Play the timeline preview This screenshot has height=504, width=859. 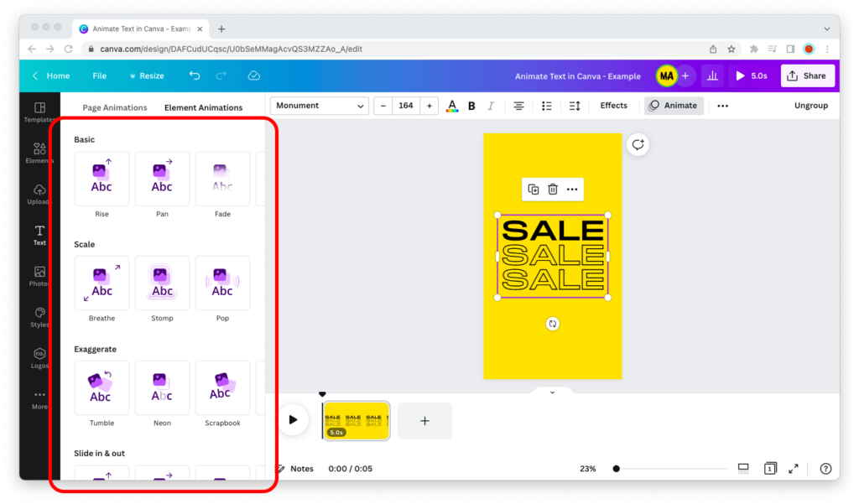tap(293, 420)
